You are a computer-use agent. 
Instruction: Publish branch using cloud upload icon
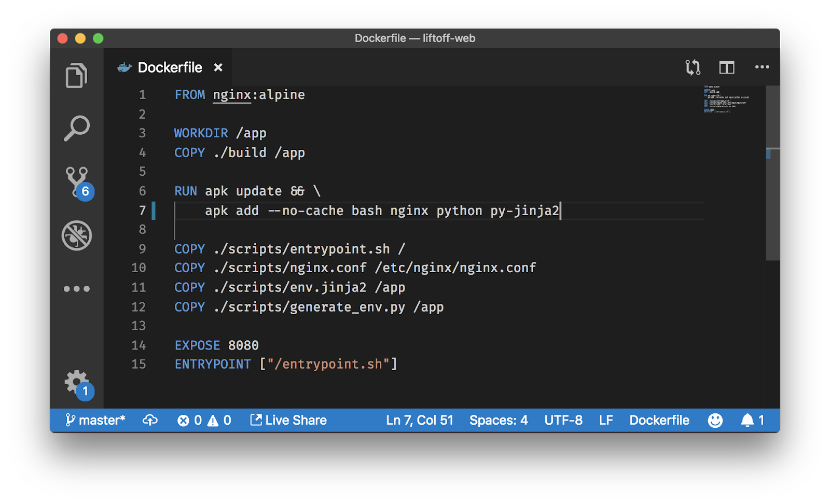(x=150, y=420)
